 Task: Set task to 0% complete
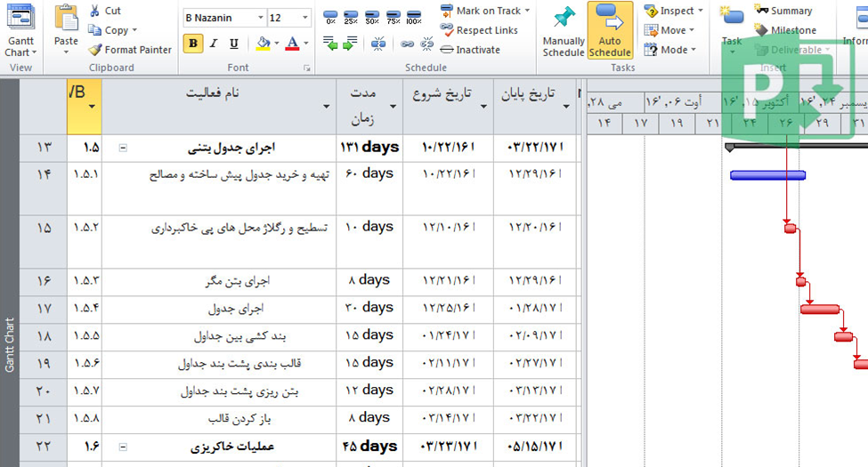tap(330, 17)
